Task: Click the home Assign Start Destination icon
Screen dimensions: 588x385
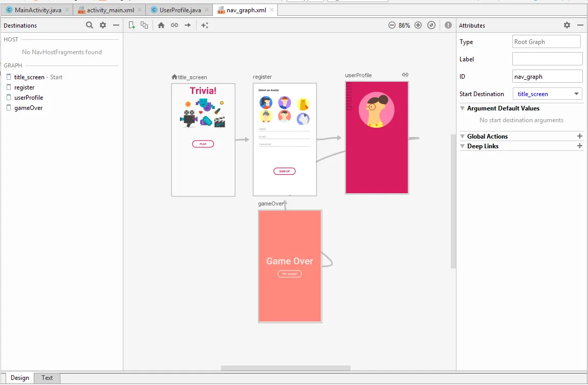Action: coord(161,25)
